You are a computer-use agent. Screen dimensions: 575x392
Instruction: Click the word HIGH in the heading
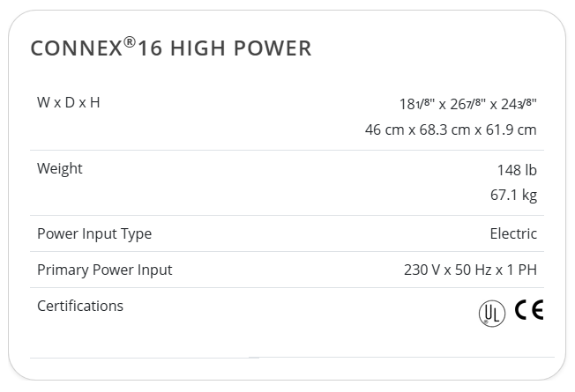198,48
